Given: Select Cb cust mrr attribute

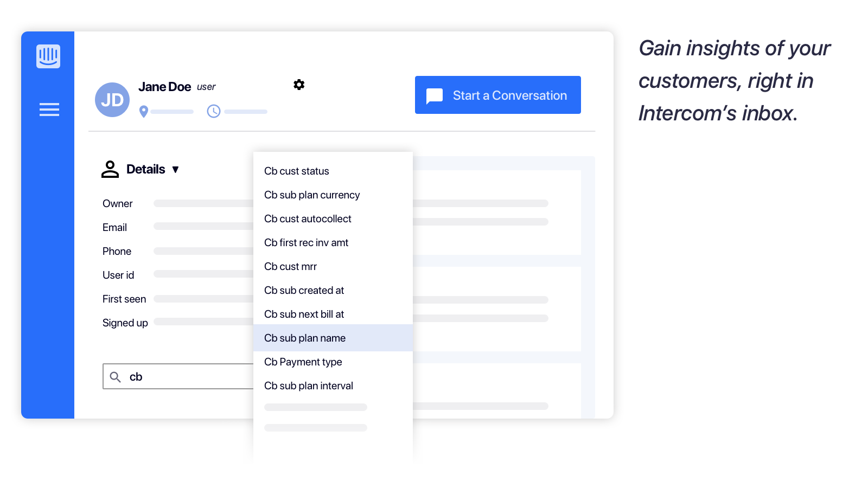Looking at the screenshot, I should pyautogui.click(x=290, y=266).
